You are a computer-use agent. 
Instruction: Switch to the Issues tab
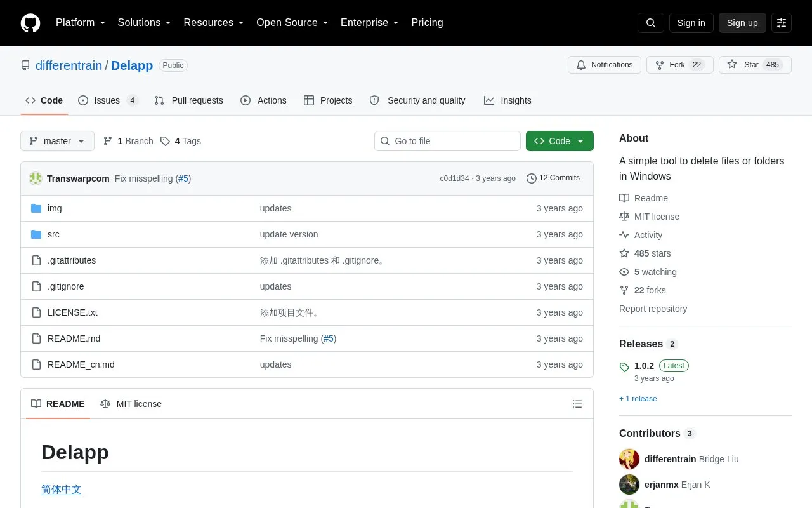pyautogui.click(x=108, y=100)
